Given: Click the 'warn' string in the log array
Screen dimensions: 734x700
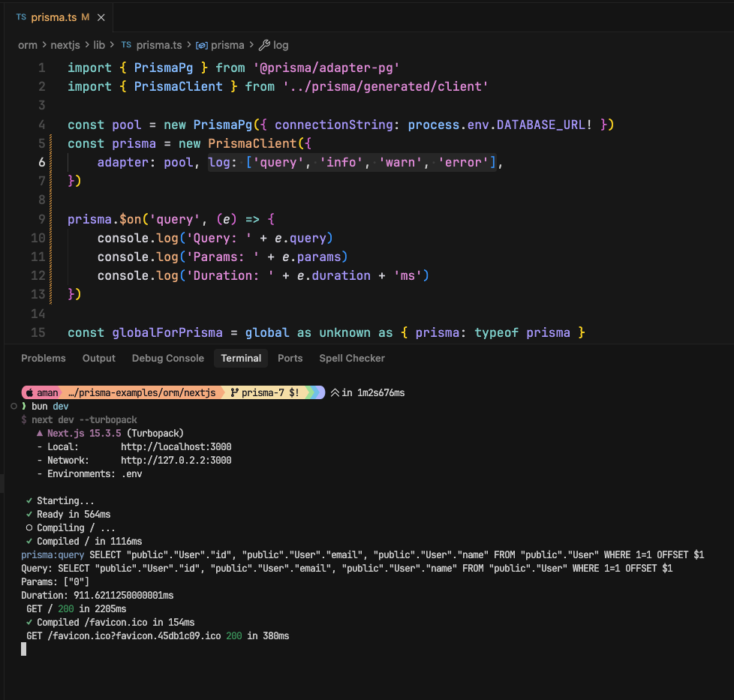Looking at the screenshot, I should coord(400,162).
